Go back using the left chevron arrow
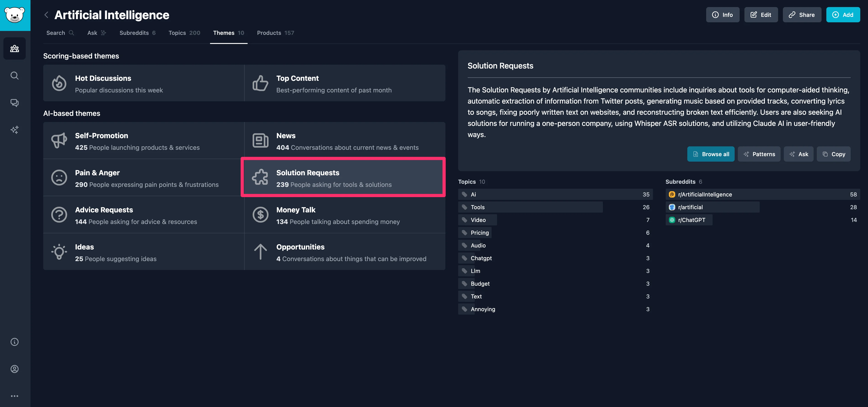Viewport: 868px width, 407px height. tap(46, 15)
